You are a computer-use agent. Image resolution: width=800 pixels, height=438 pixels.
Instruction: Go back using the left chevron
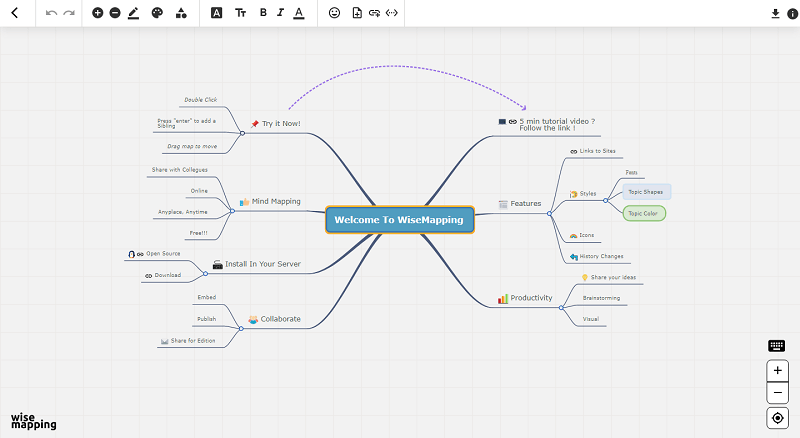click(15, 13)
